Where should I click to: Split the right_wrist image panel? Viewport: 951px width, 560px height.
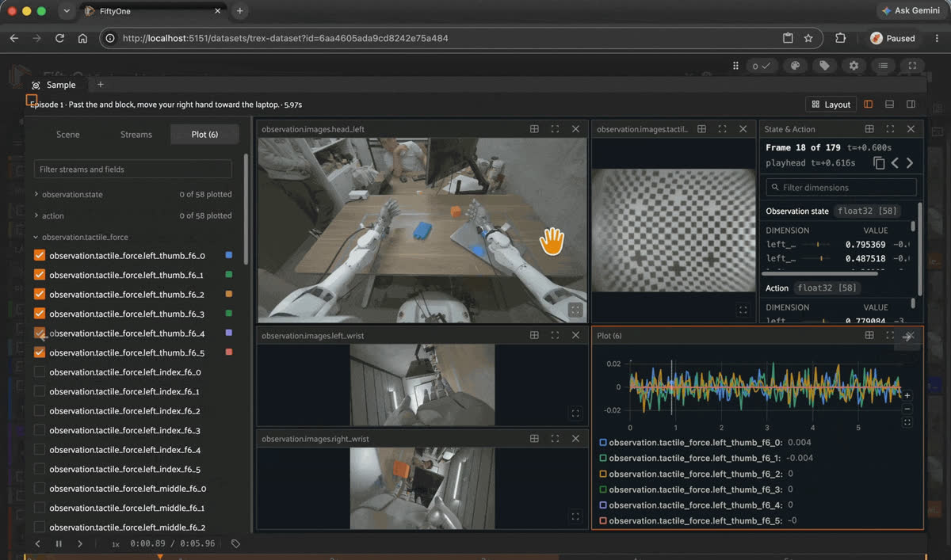coord(534,438)
